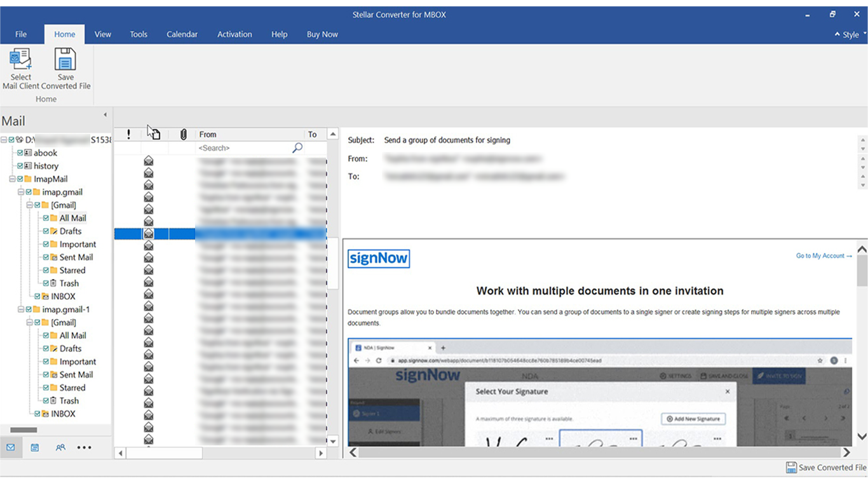Toggle the All Mail checkbox under imap.gmail-1
The image size is (868, 488).
(x=46, y=335)
